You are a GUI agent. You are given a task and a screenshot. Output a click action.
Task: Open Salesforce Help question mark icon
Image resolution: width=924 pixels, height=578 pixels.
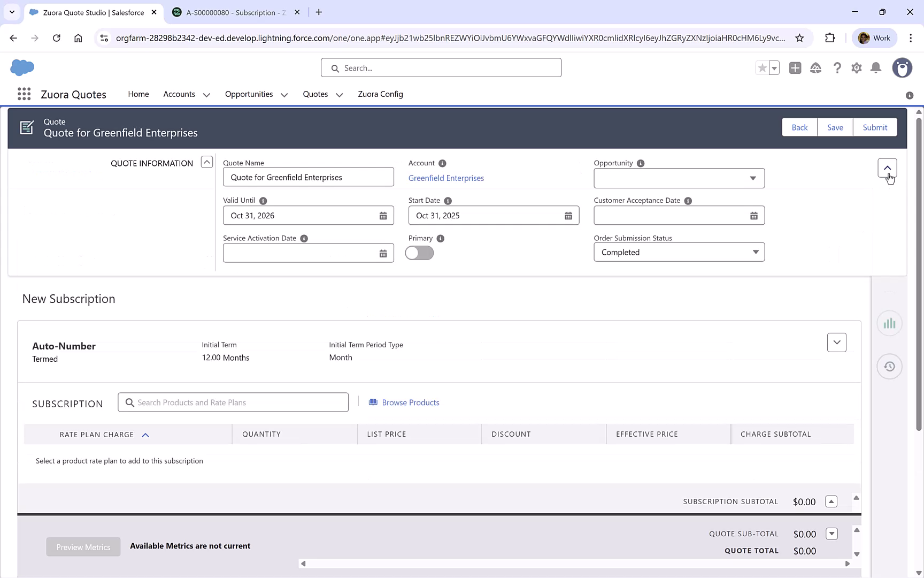(837, 68)
